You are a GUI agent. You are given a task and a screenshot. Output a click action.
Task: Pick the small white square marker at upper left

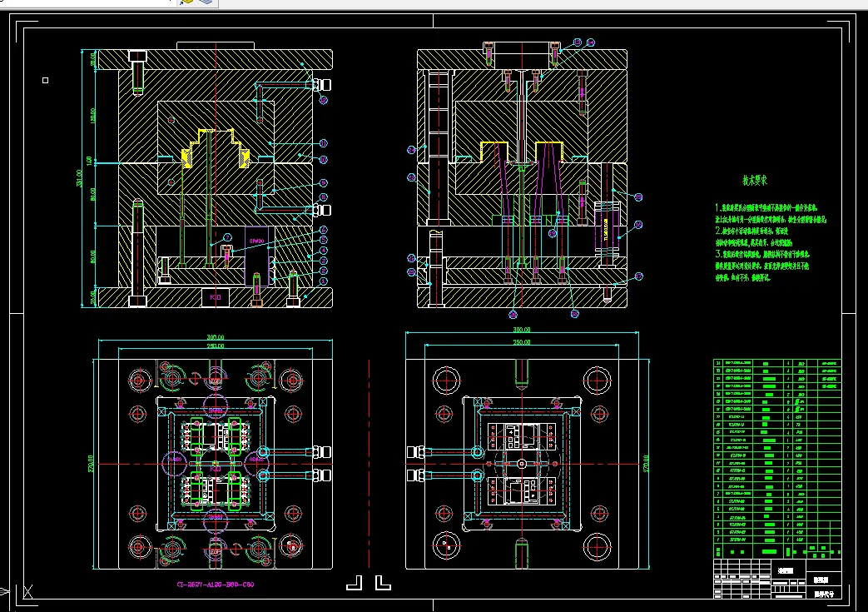46,80
